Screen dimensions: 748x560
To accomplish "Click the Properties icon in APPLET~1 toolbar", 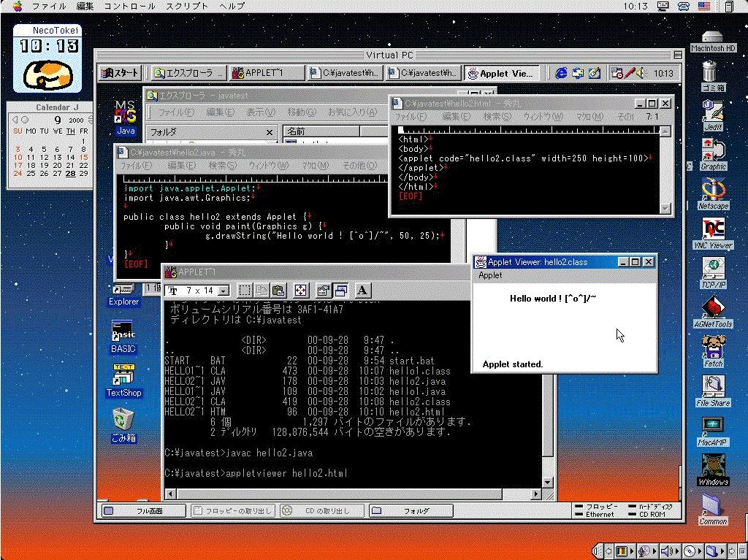I will (323, 290).
